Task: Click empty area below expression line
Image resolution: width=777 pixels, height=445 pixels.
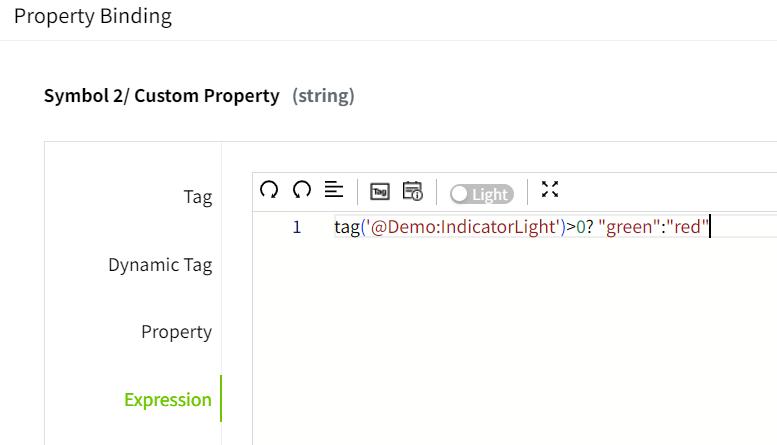Action: click(x=514, y=340)
